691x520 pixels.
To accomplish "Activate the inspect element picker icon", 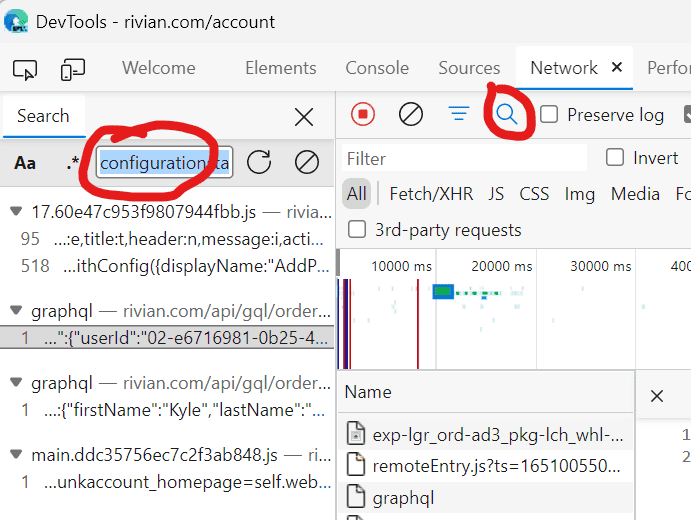I will (x=25, y=69).
